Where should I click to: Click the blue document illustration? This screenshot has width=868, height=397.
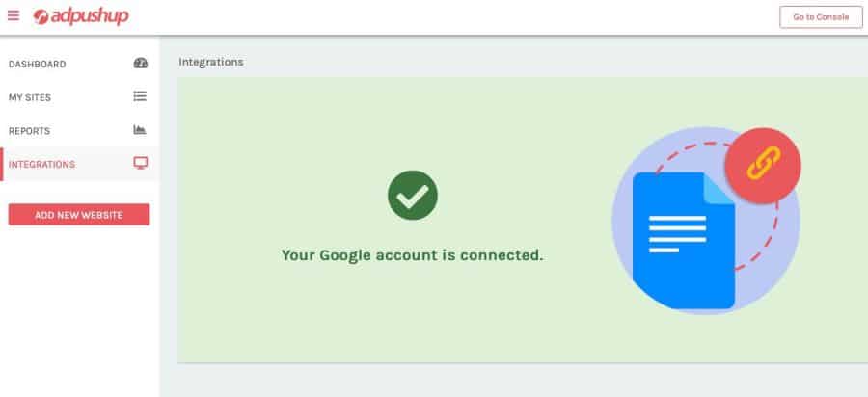684,241
